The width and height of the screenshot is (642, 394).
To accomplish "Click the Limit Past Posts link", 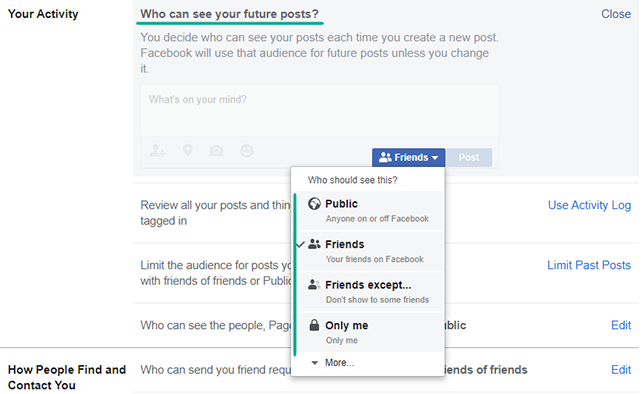I will (589, 265).
